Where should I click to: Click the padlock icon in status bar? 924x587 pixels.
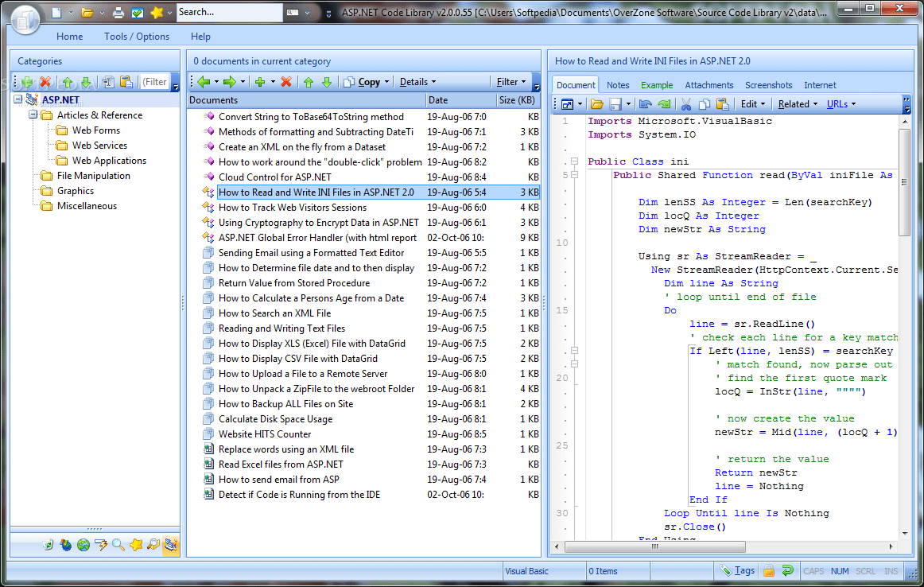(769, 570)
